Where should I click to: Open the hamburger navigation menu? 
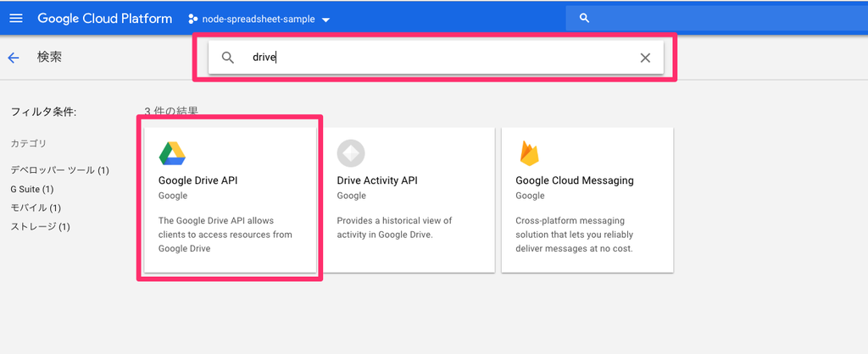pos(17,19)
